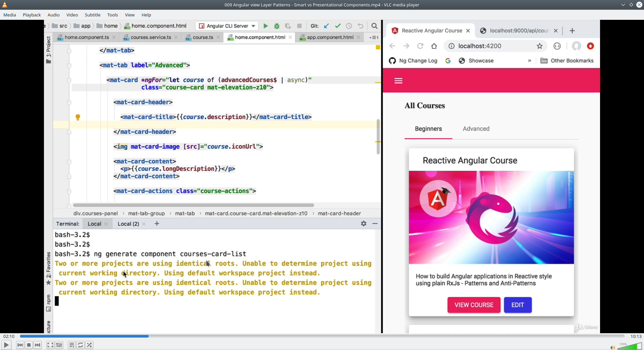Toggle VLC loop mode
Viewport: 644px width, 350px height.
tap(80, 345)
